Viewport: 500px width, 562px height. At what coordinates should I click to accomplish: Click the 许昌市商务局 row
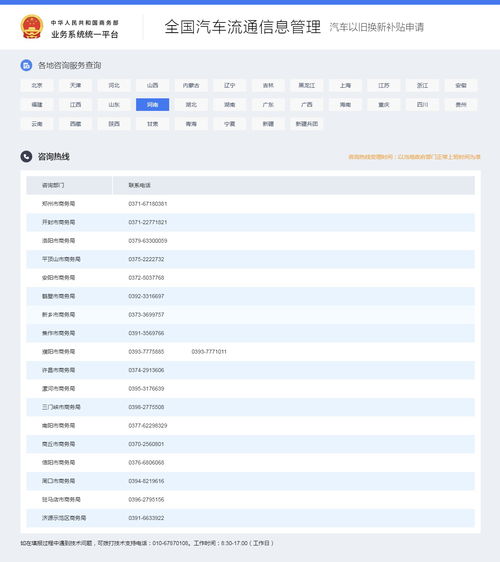coord(250,370)
